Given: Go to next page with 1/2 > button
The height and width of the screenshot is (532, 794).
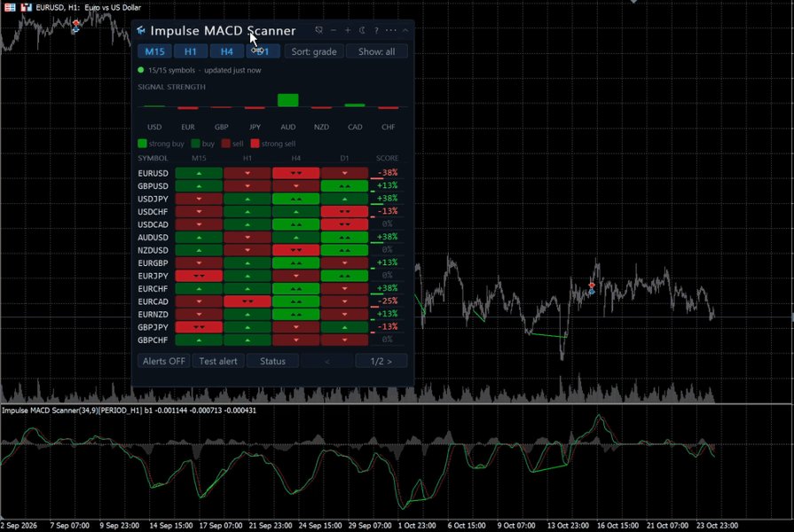Looking at the screenshot, I should click(381, 361).
